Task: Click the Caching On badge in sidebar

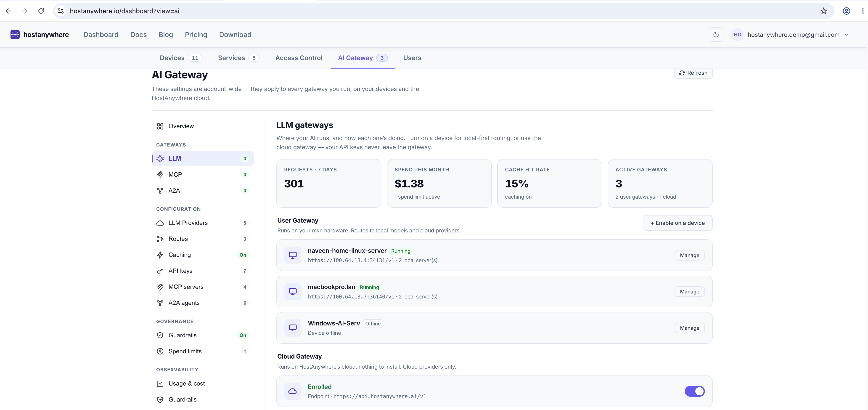Action: tap(243, 255)
